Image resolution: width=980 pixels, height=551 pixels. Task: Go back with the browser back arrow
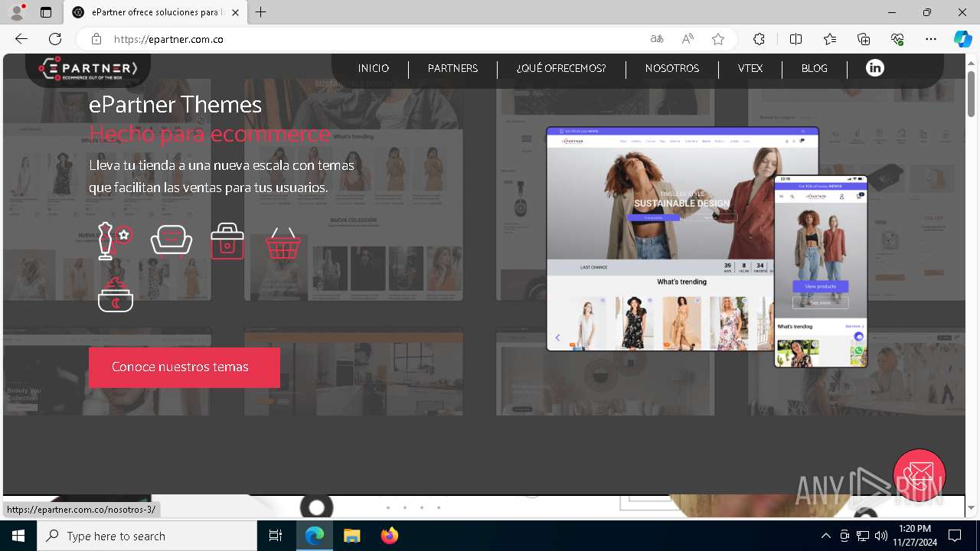[21, 39]
